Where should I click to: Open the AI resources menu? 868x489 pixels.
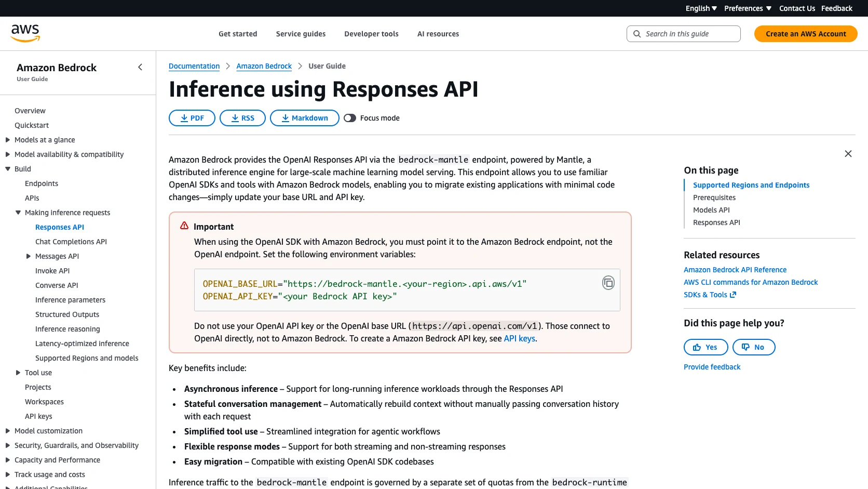pos(438,34)
